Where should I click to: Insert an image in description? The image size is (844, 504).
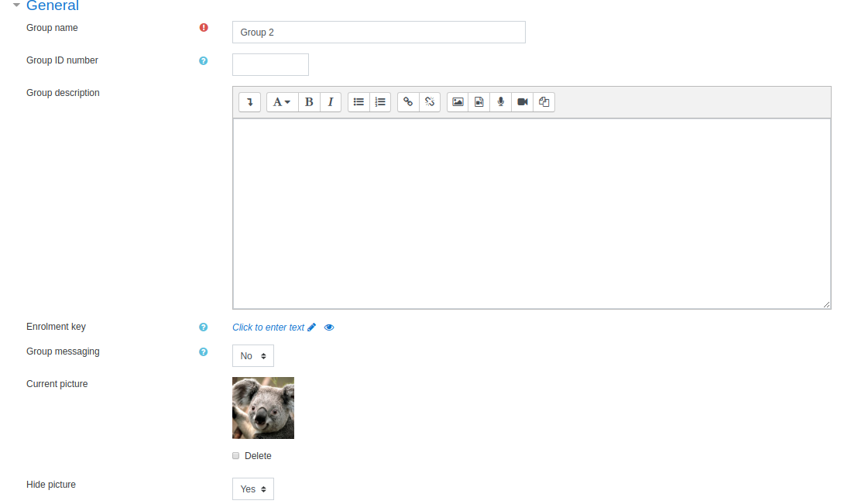tap(458, 101)
